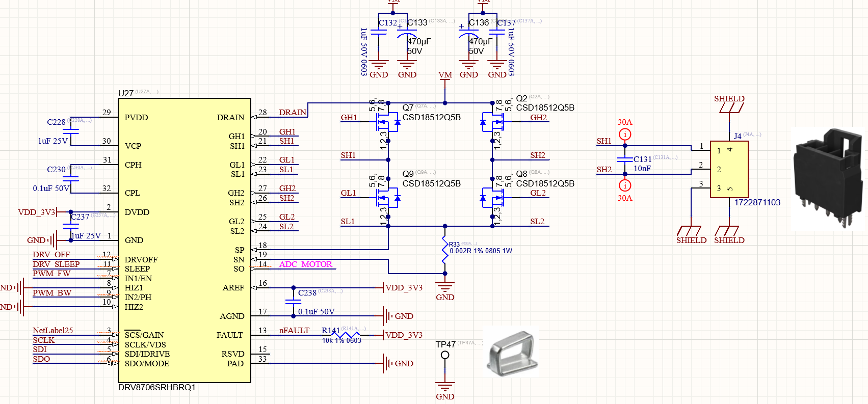Screen dimensions: 868x404
Task: Click the R33 shunt resistor symbol
Action: [x=445, y=250]
